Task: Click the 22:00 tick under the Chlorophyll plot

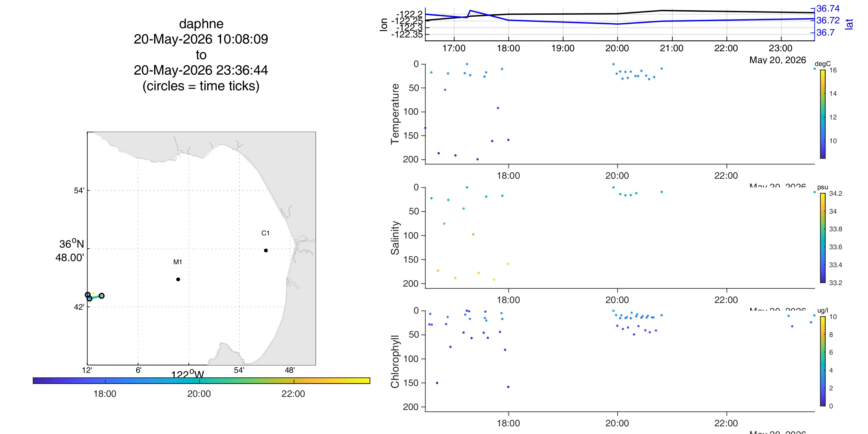Action: (x=726, y=423)
